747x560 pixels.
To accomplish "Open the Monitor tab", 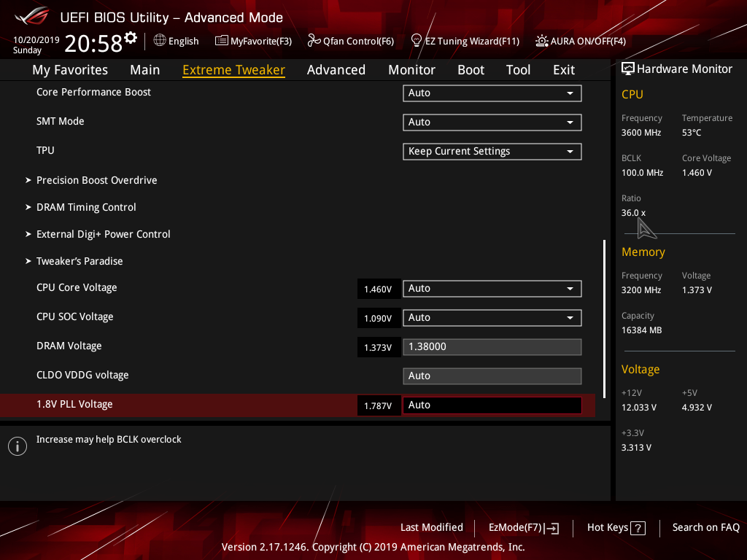I will click(x=411, y=69).
